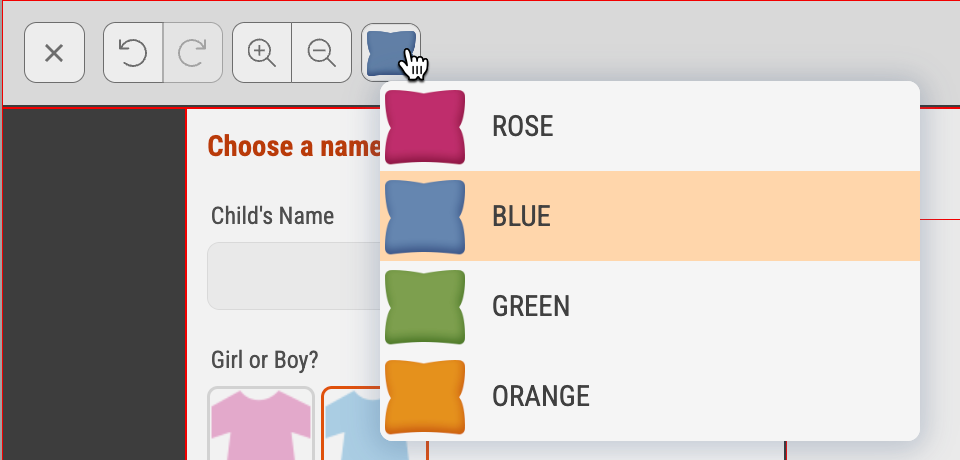The height and width of the screenshot is (460, 960).
Task: Pick the GREEN entry in the color list
Action: 650,306
